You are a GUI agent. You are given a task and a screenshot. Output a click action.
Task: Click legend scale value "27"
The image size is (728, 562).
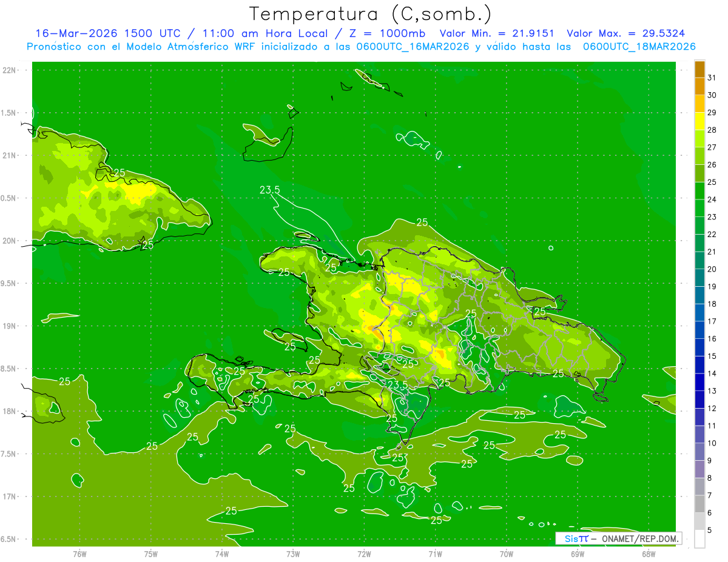click(x=712, y=147)
